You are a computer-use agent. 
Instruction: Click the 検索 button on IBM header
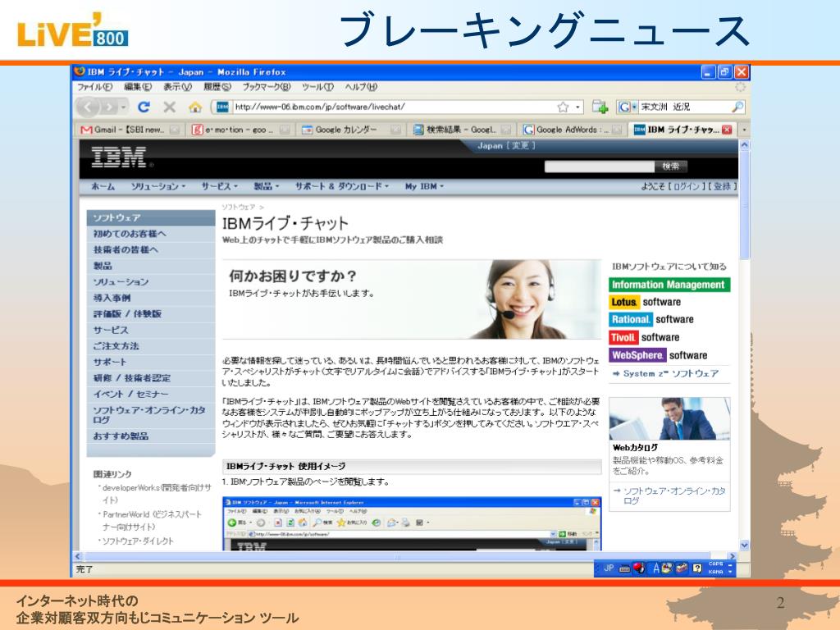tap(671, 167)
